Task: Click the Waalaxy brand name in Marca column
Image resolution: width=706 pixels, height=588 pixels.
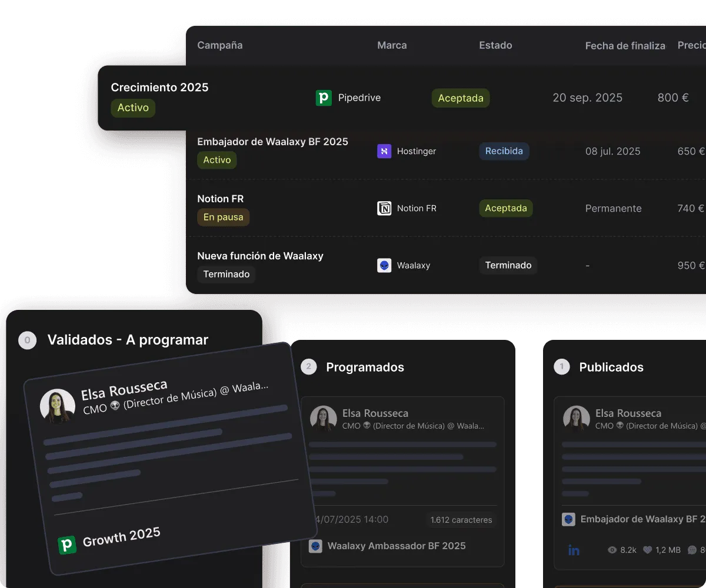Action: [x=414, y=265]
